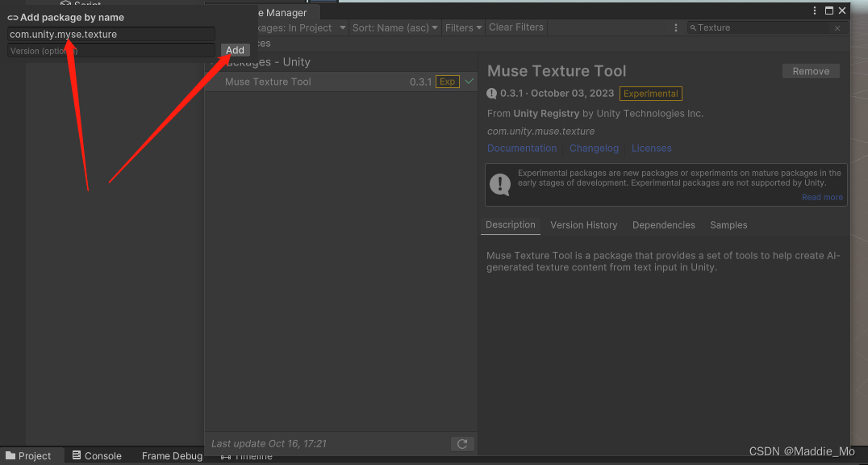Open the Console tab
The width and height of the screenshot is (868, 465).
pyautogui.click(x=97, y=455)
